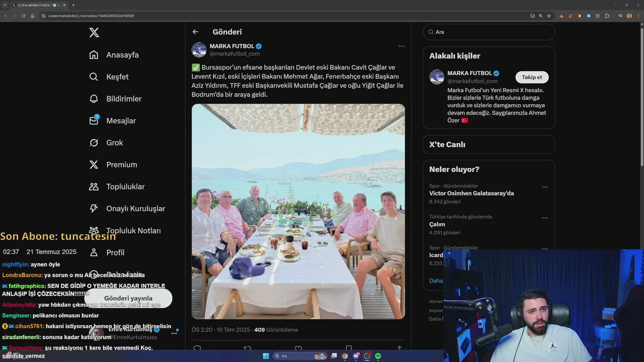Open the @markafutbol_com handle on the post
The width and height of the screenshot is (644, 362).
(234, 54)
